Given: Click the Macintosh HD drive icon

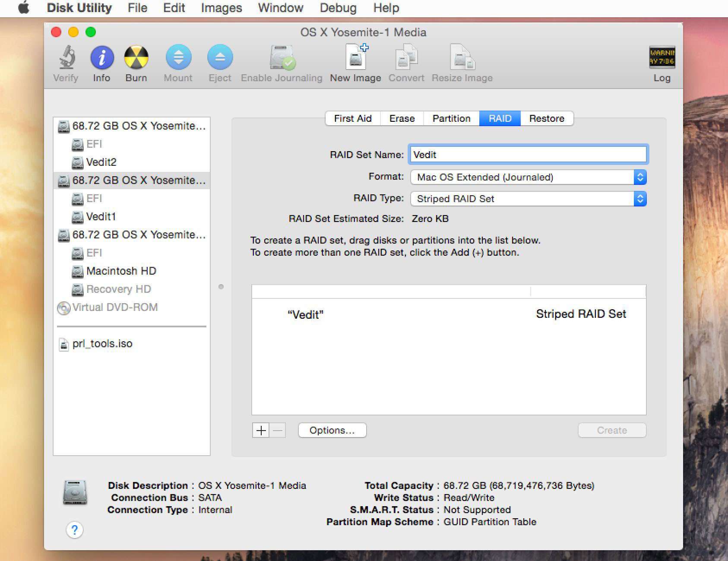Looking at the screenshot, I should (x=77, y=271).
